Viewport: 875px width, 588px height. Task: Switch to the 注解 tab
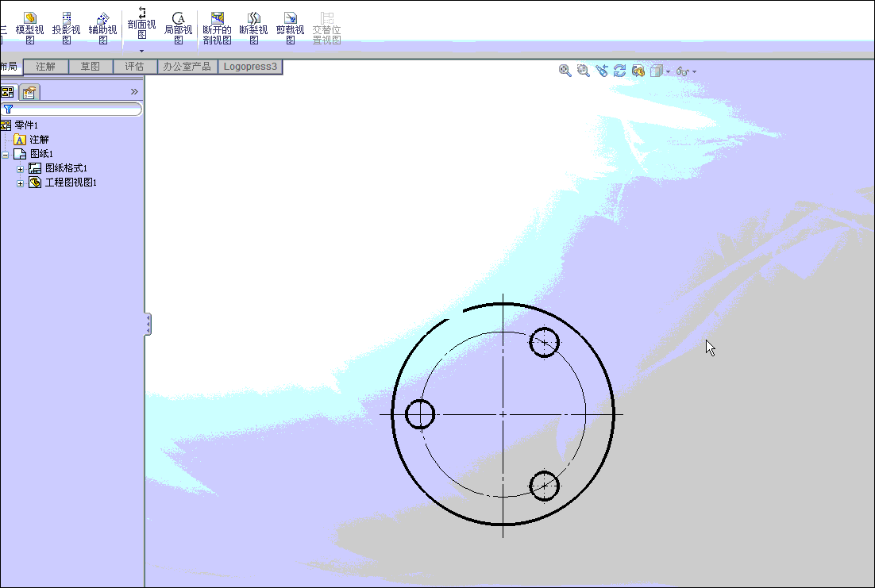(46, 67)
